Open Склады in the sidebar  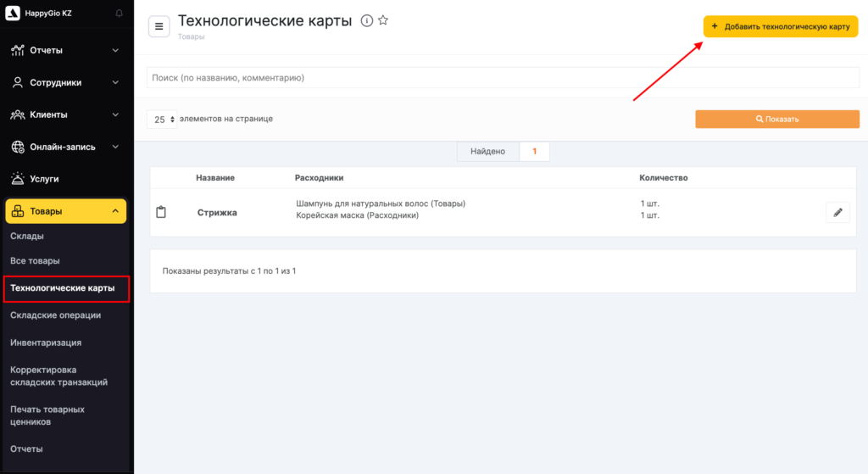pos(27,236)
